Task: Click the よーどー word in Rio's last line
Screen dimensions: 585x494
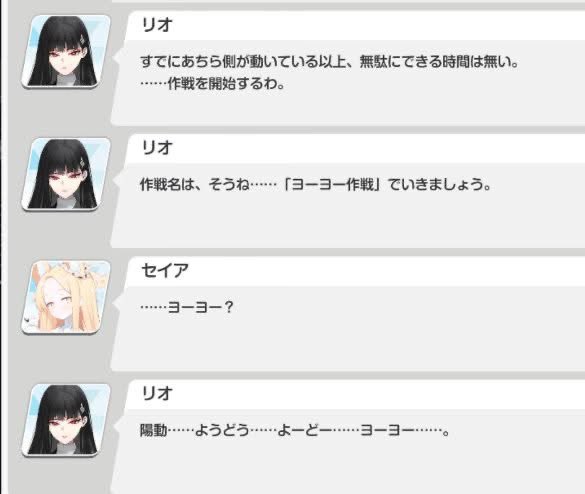Action: click(304, 430)
